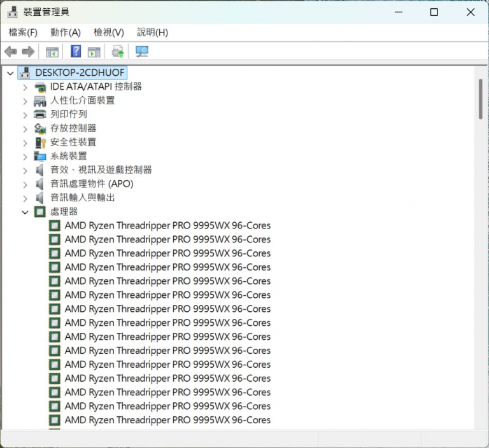Click the show/hide action pane icon
Viewport: 489px width, 448px height.
click(x=94, y=52)
